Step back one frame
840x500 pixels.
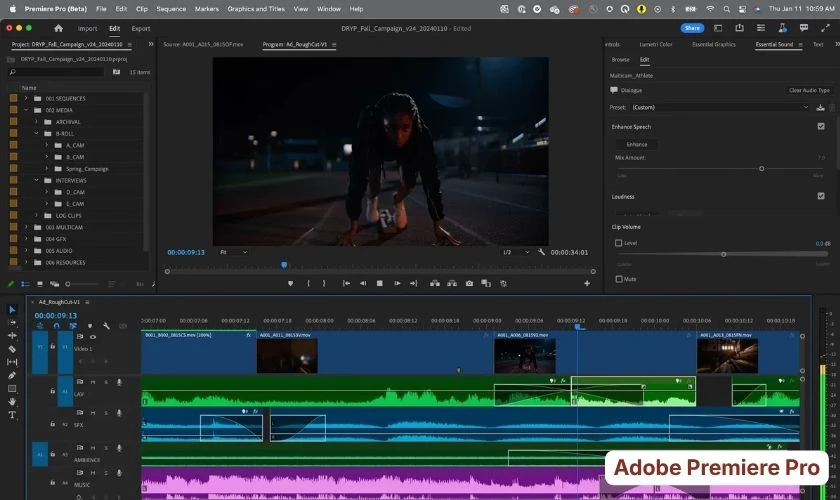point(363,283)
